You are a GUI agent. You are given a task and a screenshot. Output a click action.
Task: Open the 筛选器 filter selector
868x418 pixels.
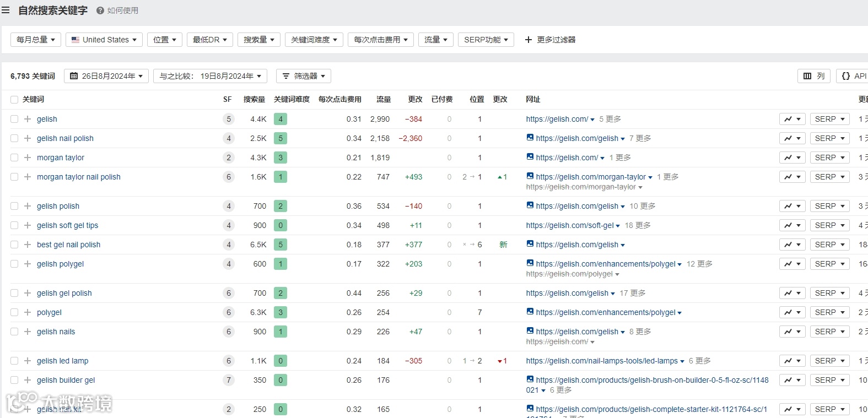pyautogui.click(x=304, y=76)
